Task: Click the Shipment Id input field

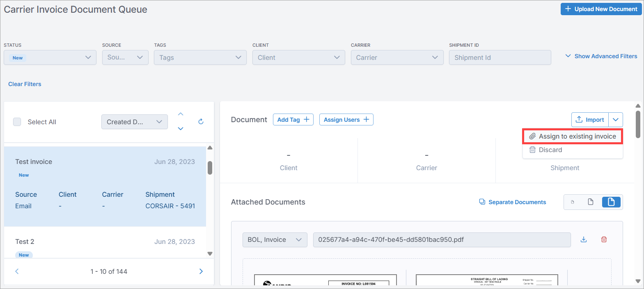Action: pyautogui.click(x=500, y=57)
